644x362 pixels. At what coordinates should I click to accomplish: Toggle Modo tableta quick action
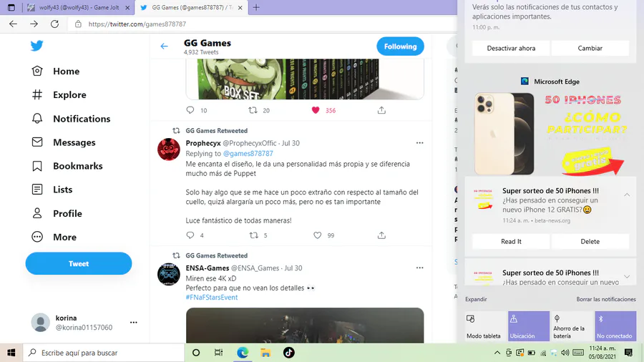(x=485, y=326)
